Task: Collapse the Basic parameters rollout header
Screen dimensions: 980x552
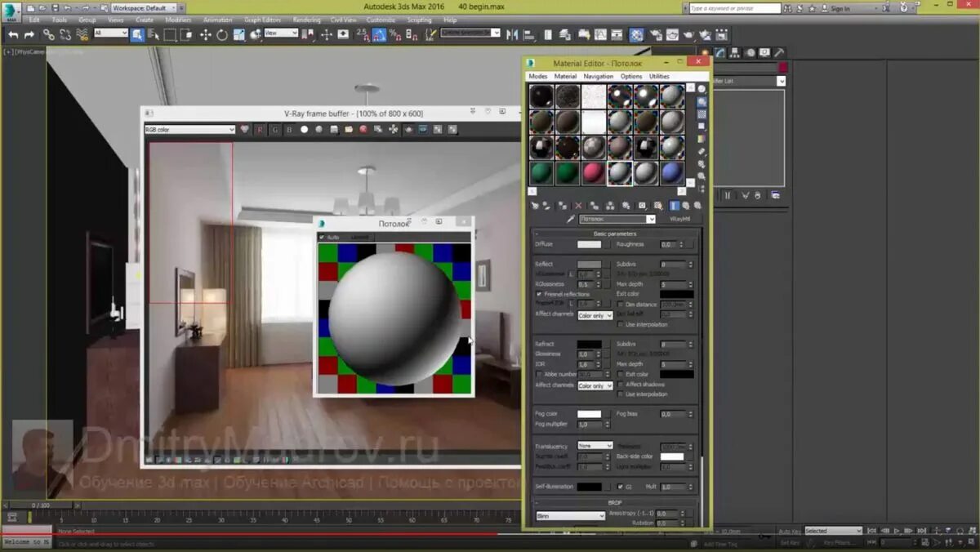Action: (x=615, y=234)
